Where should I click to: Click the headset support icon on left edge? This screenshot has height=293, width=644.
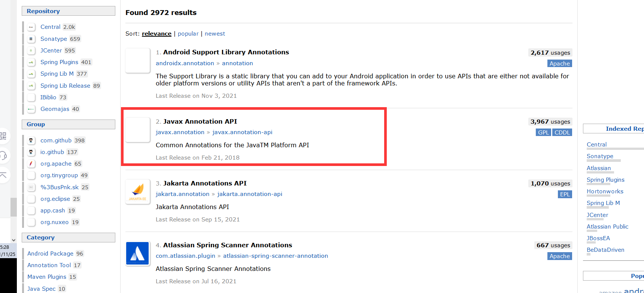tap(3, 155)
